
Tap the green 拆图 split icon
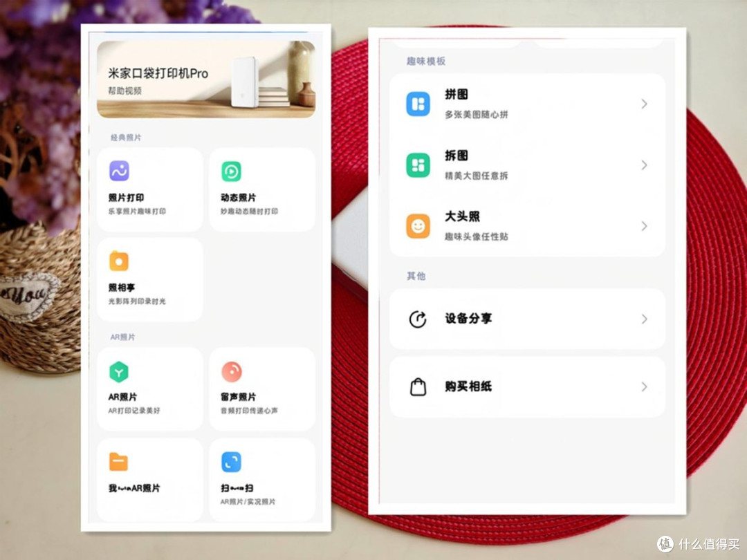tap(418, 165)
